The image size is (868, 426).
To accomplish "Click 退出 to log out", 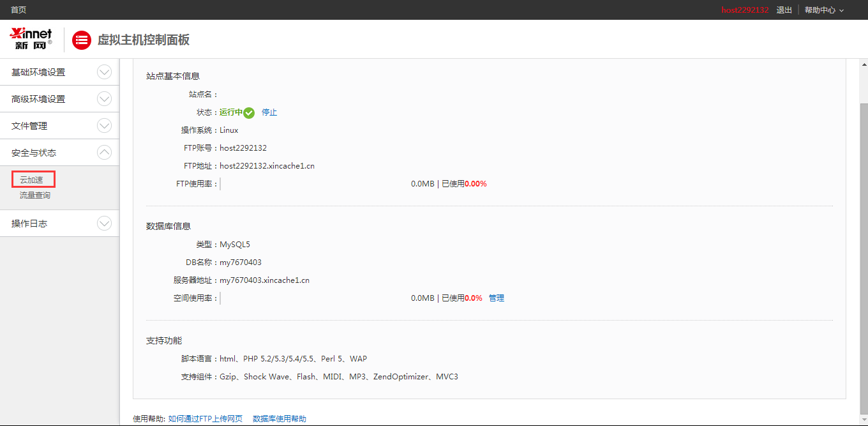I will [784, 10].
